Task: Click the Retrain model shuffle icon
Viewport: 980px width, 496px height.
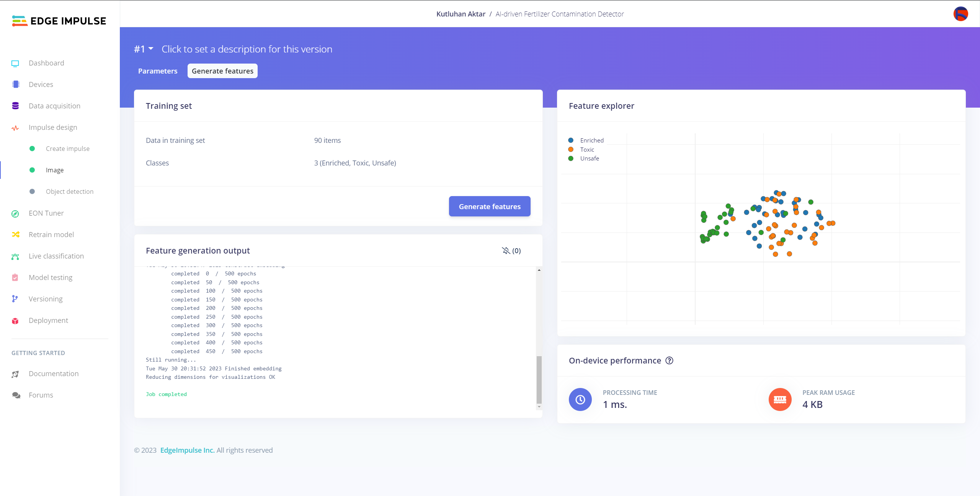Action: (x=16, y=234)
